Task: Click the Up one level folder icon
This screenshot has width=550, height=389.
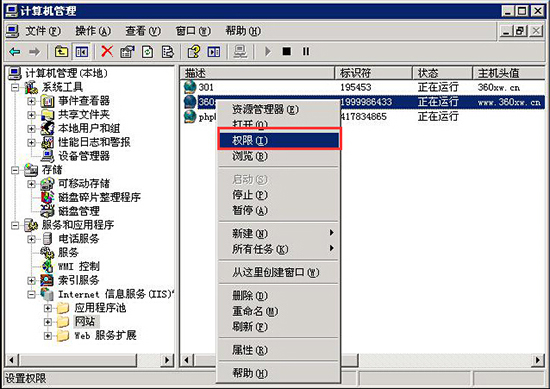Action: [x=61, y=52]
